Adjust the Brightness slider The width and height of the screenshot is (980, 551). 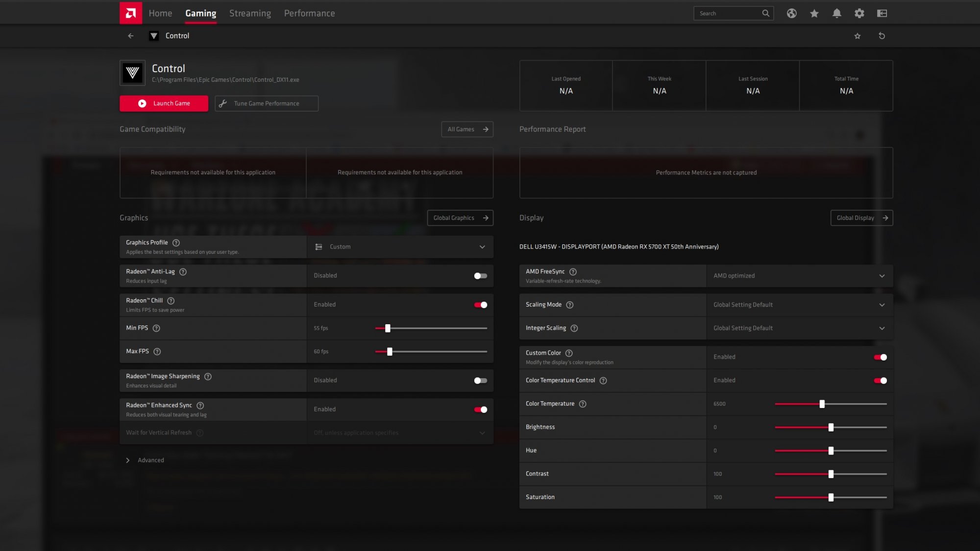point(831,428)
